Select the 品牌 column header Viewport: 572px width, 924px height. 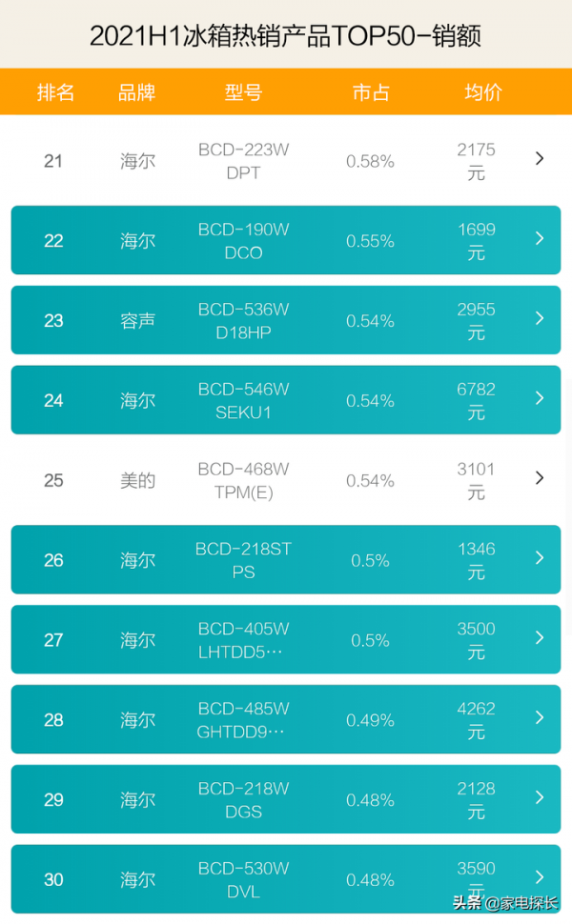tap(136, 92)
